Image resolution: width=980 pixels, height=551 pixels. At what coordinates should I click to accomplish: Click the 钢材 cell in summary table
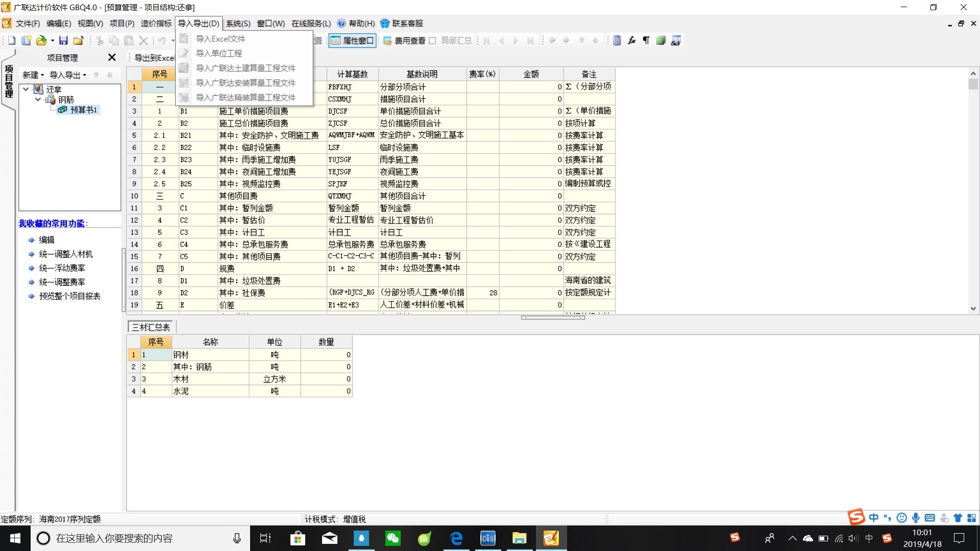click(210, 355)
